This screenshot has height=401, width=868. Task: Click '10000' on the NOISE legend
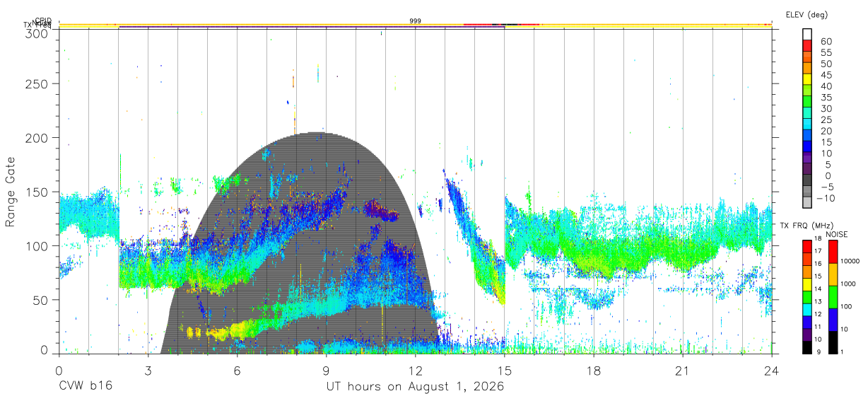coord(850,261)
